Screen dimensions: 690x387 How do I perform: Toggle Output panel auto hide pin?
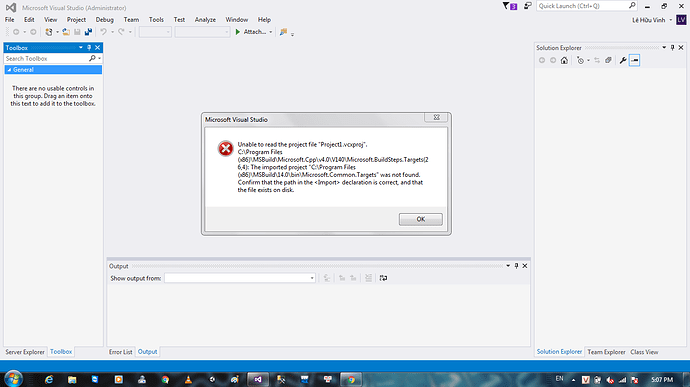pyautogui.click(x=517, y=266)
